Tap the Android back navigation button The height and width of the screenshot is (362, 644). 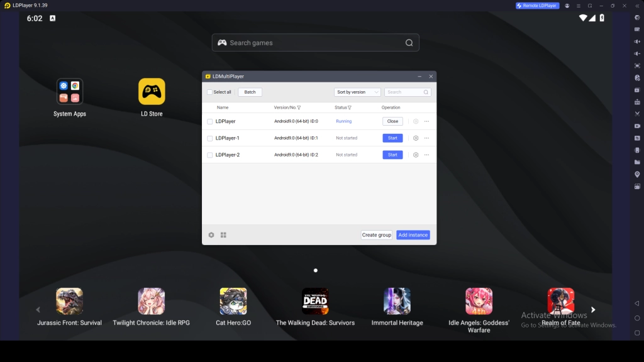tap(637, 304)
